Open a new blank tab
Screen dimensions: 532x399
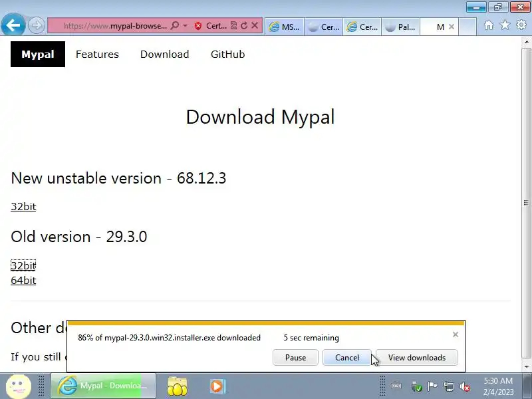[x=467, y=27]
